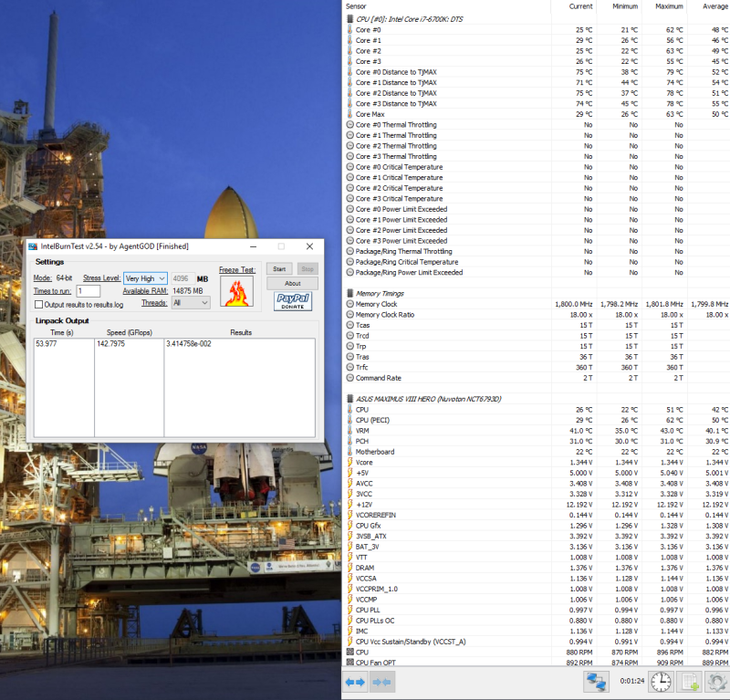
Task: Click thermometer icon for VRM sensor
Action: tap(350, 431)
